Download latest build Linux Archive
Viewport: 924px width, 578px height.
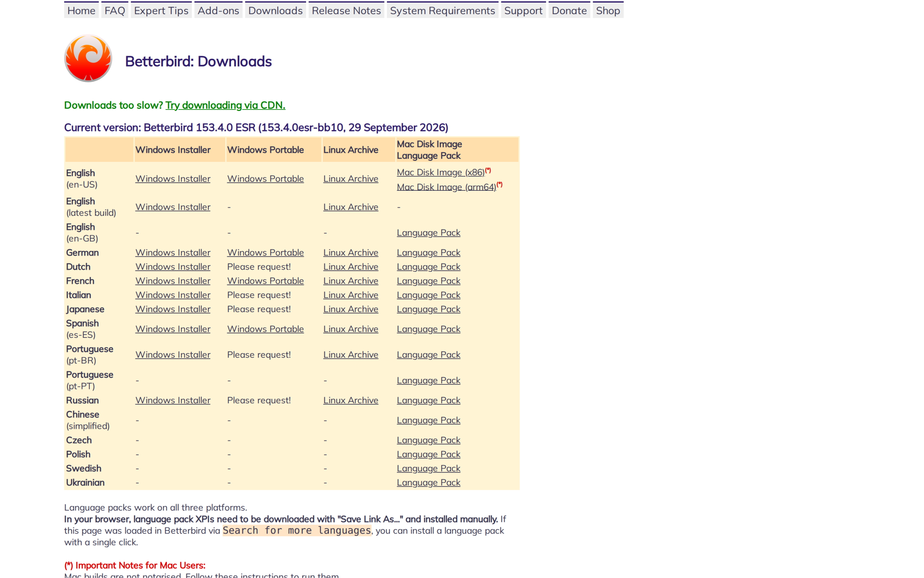[x=350, y=207]
